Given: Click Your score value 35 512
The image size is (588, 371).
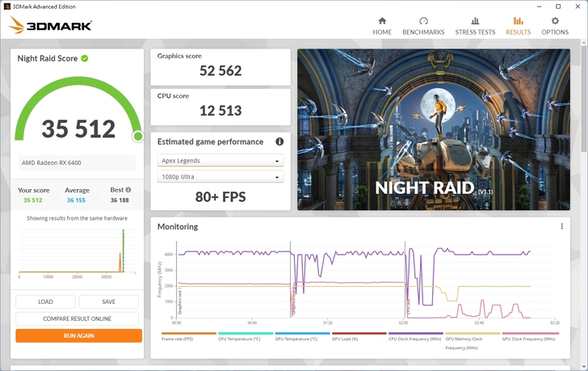Looking at the screenshot, I should point(33,200).
